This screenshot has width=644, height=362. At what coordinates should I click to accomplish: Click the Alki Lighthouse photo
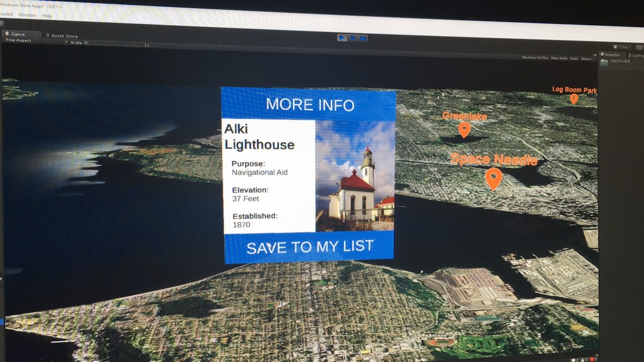tap(355, 176)
